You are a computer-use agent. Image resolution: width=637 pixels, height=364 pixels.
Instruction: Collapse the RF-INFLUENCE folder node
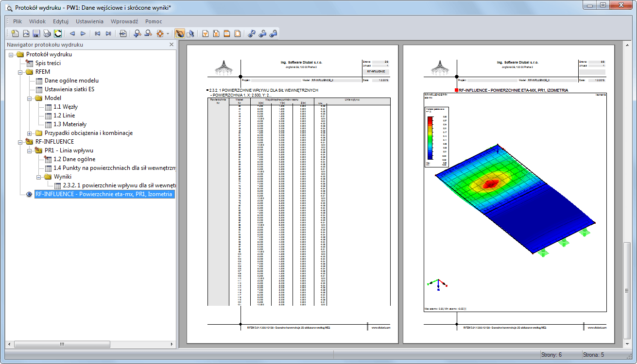tap(20, 142)
